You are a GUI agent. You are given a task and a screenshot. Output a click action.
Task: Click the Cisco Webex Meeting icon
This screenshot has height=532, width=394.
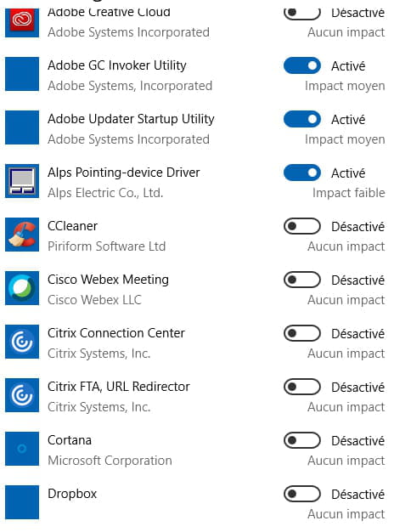[22, 288]
